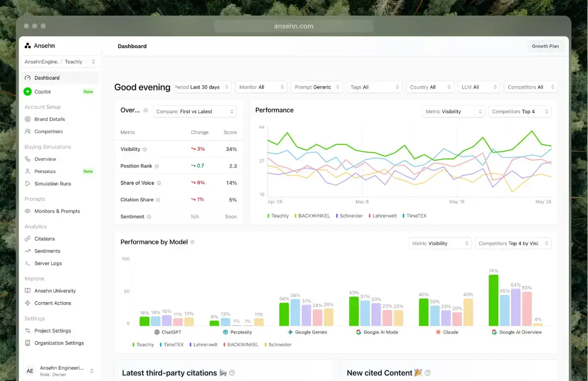
Task: Toggle TimeTEX in Performance by Model legend
Action: [x=171, y=344]
